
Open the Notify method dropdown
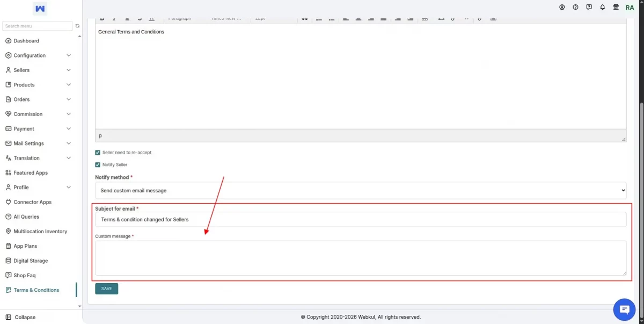tap(361, 190)
